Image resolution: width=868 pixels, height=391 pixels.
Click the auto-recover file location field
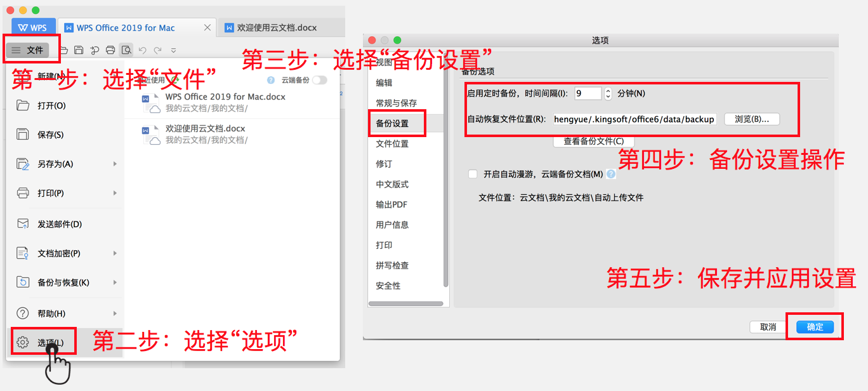635,119
